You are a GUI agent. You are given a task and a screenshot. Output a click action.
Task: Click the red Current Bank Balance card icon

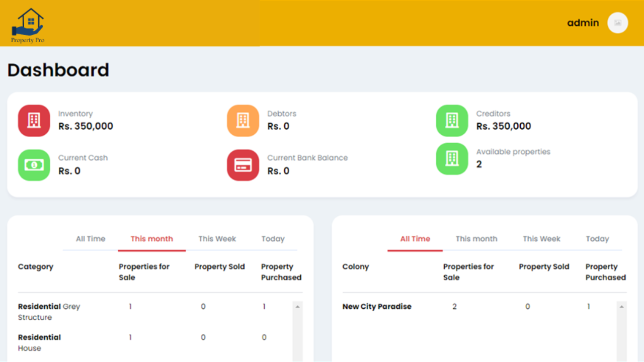243,165
